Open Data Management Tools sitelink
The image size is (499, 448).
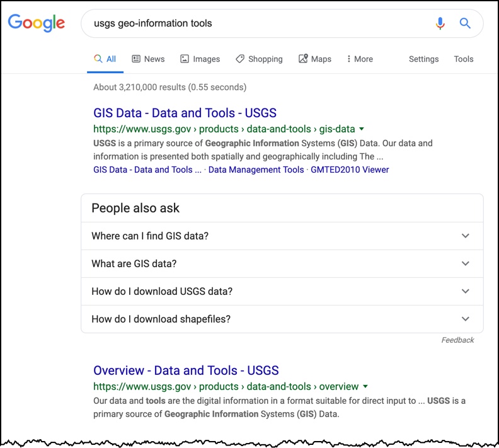256,169
